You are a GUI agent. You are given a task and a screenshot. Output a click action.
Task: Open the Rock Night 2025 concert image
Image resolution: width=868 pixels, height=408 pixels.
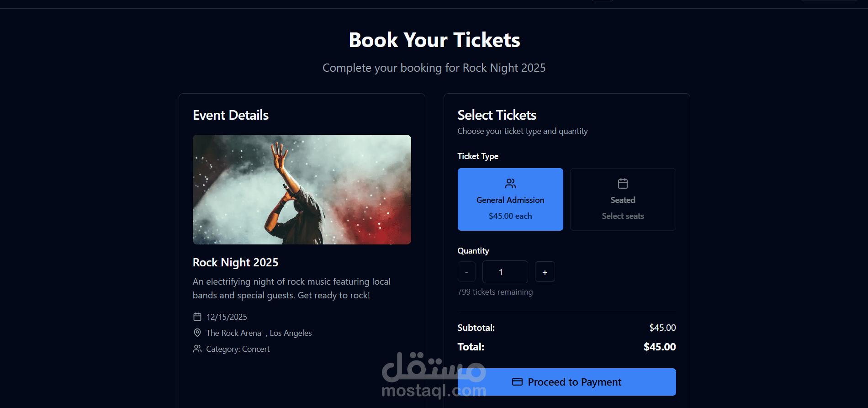pyautogui.click(x=302, y=190)
